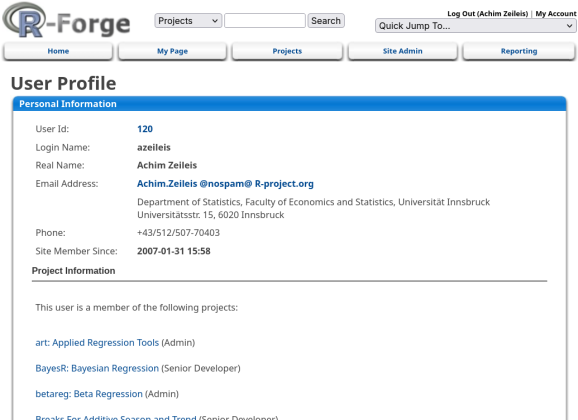Open the My Account link

(556, 14)
